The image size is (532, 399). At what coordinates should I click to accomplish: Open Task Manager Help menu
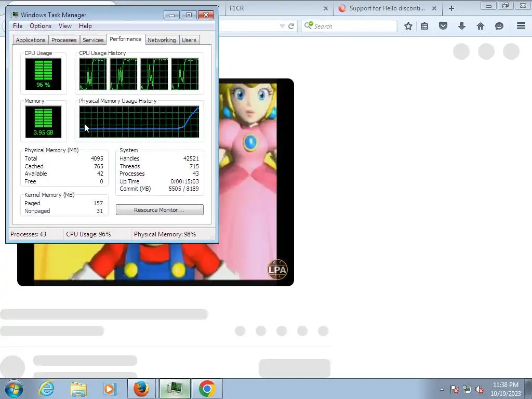[x=85, y=26]
